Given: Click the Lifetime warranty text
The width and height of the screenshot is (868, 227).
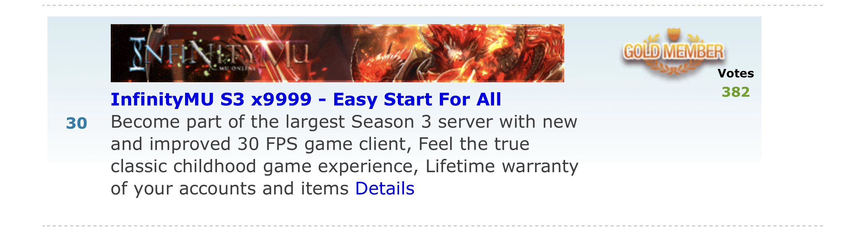Looking at the screenshot, I should [x=502, y=166].
